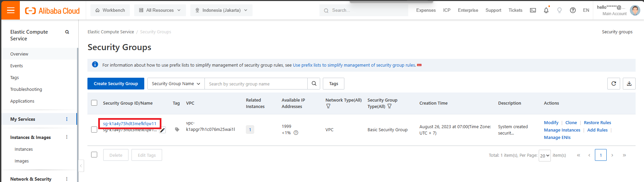Click the search magnifier button for security groups
Viewport: 644px width, 182px height.
(x=314, y=83)
